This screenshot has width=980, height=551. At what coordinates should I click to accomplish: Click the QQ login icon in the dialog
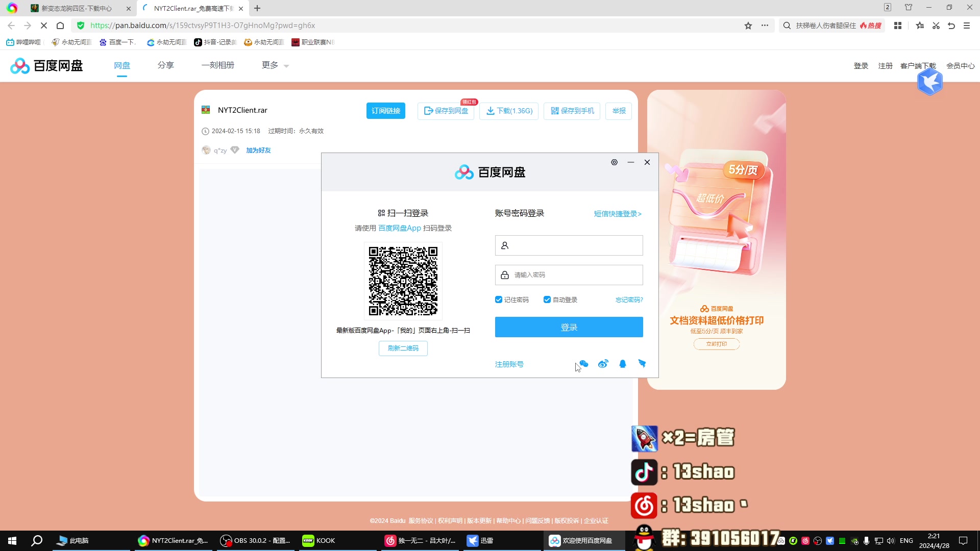click(623, 364)
